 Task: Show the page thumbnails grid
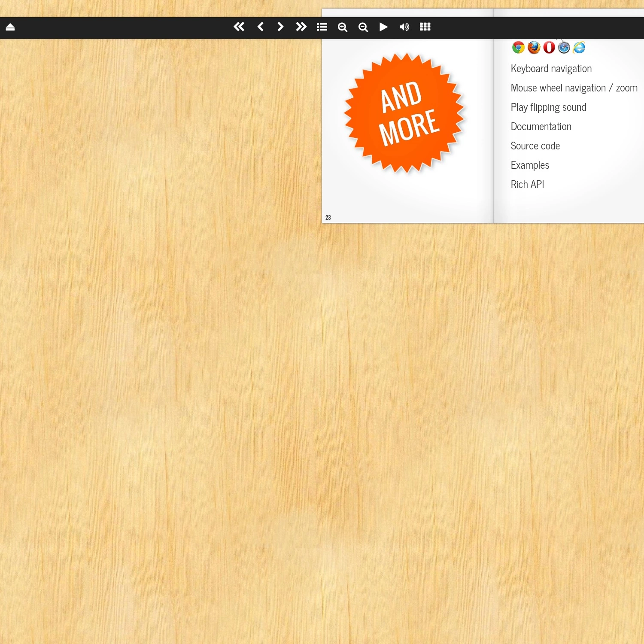(425, 27)
